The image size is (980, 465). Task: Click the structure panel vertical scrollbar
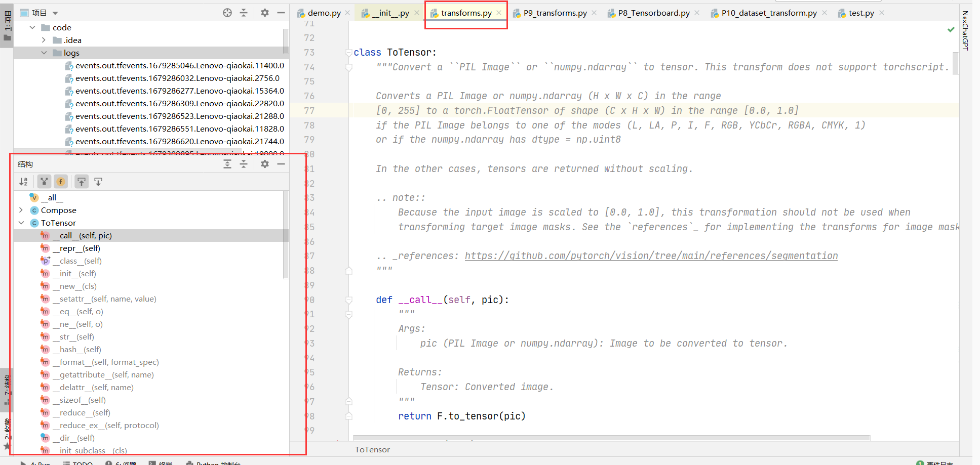click(286, 234)
